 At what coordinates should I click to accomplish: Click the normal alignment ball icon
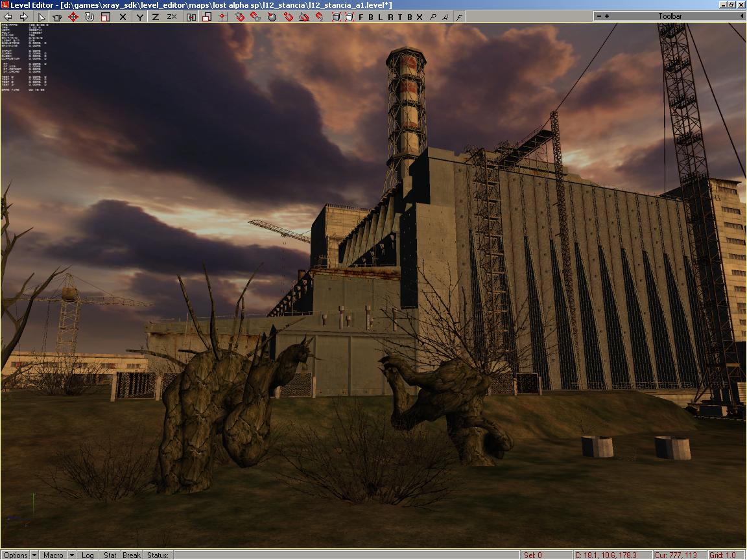[x=272, y=17]
